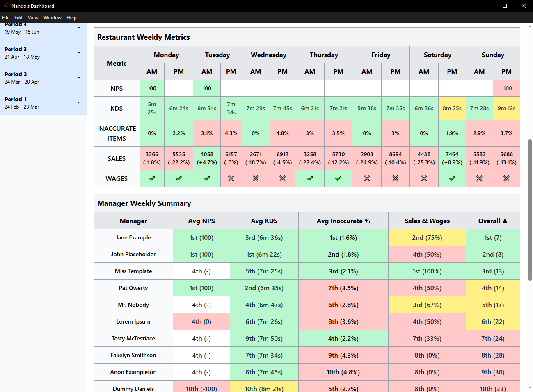533x392 pixels.
Task: Click the main vertical scrollbar thumb
Action: point(530,210)
